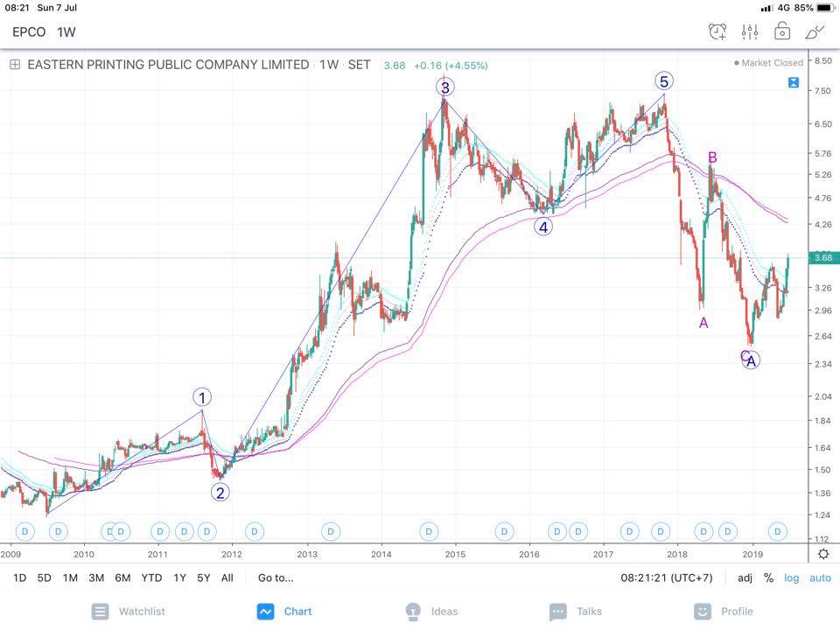Click the battery status icon
840x630 pixels.
pyautogui.click(x=825, y=8)
